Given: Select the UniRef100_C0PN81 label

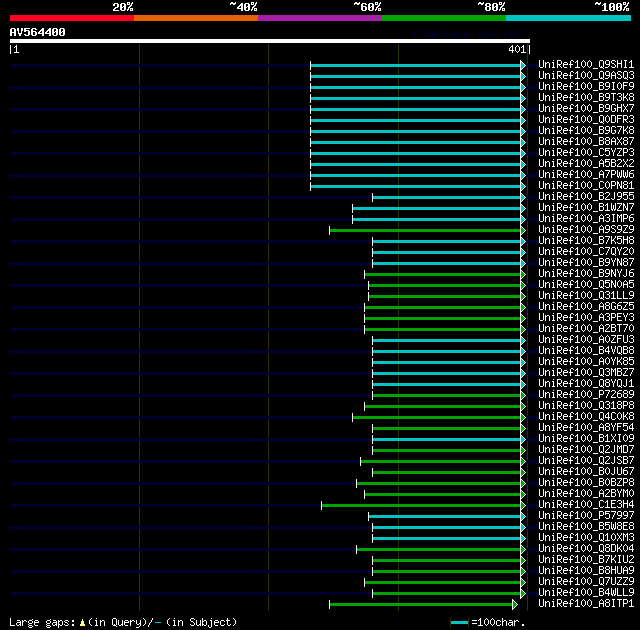Looking at the screenshot, I should [x=586, y=186].
